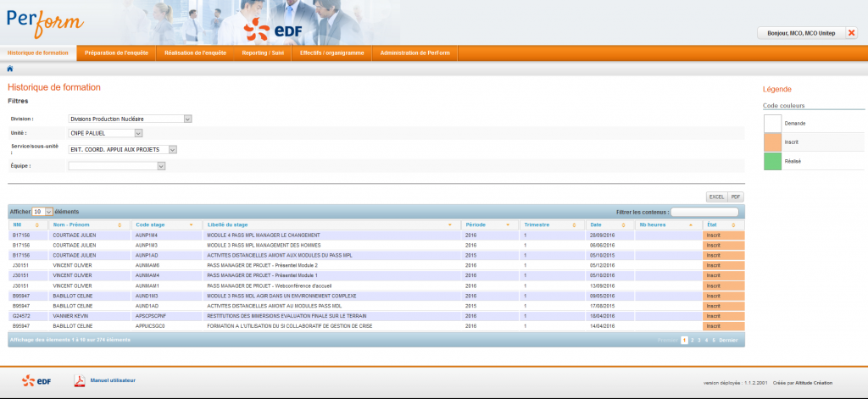Open the Manuel utilisateur link

(x=113, y=380)
